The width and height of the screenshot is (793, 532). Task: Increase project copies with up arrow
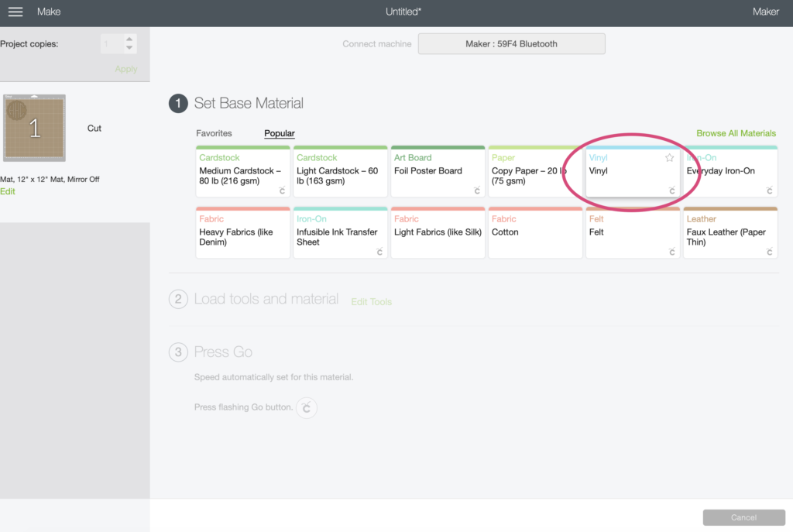(129, 39)
